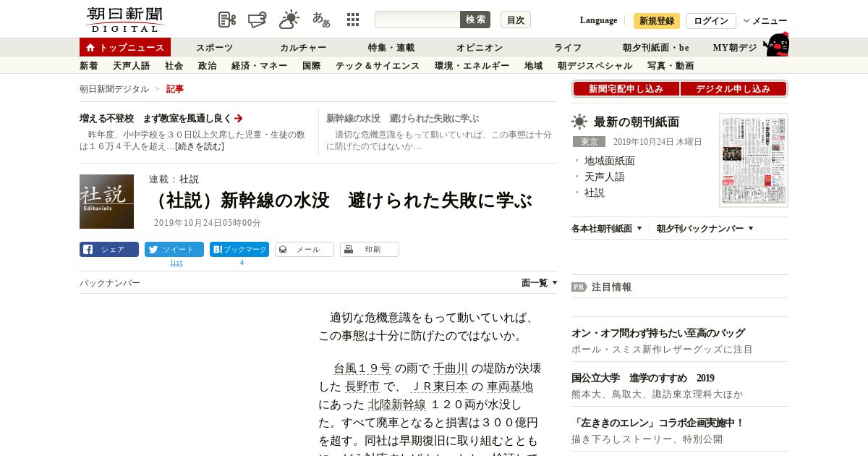The width and height of the screenshot is (868, 456).
Task: Open the カルチャー tab
Action: click(x=303, y=48)
